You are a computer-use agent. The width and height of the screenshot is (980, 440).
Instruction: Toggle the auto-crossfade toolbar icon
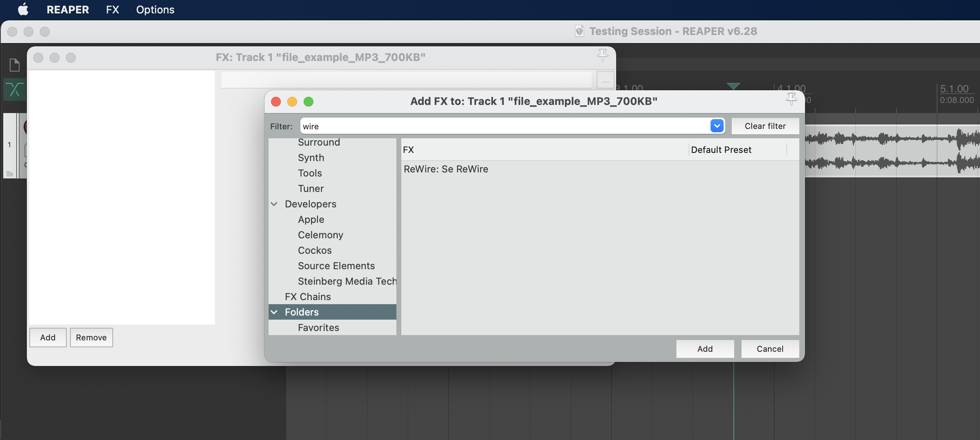[x=14, y=89]
